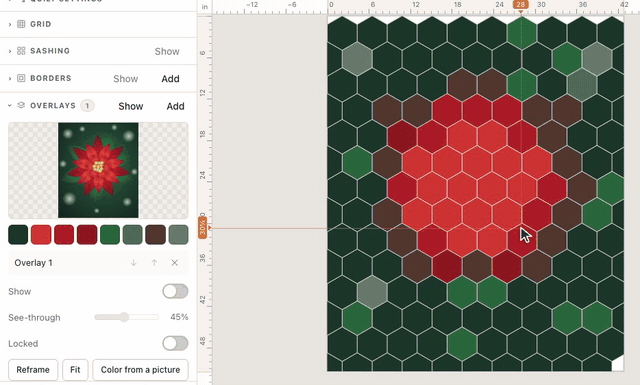Toggle the Locked switch
This screenshot has width=640, height=385.
click(x=175, y=343)
